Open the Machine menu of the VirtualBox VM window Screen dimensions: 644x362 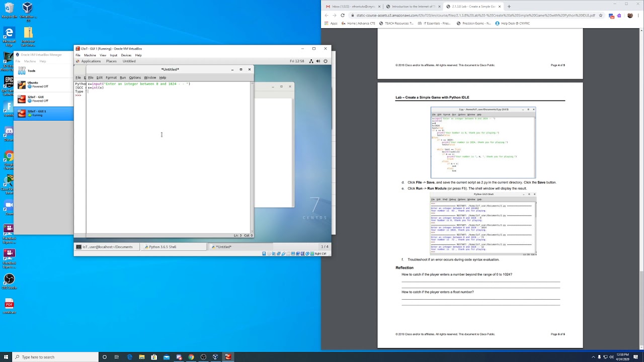[90, 55]
